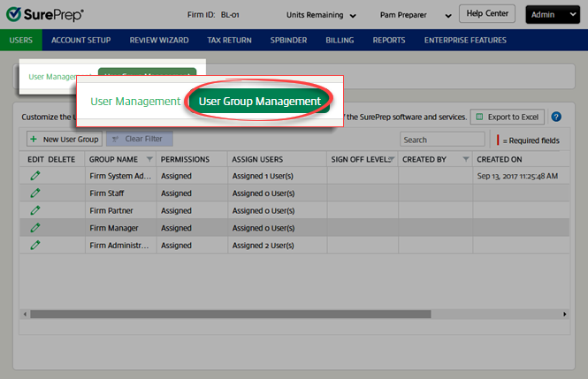
Task: Open the TAX RETURN menu
Action: (x=230, y=40)
